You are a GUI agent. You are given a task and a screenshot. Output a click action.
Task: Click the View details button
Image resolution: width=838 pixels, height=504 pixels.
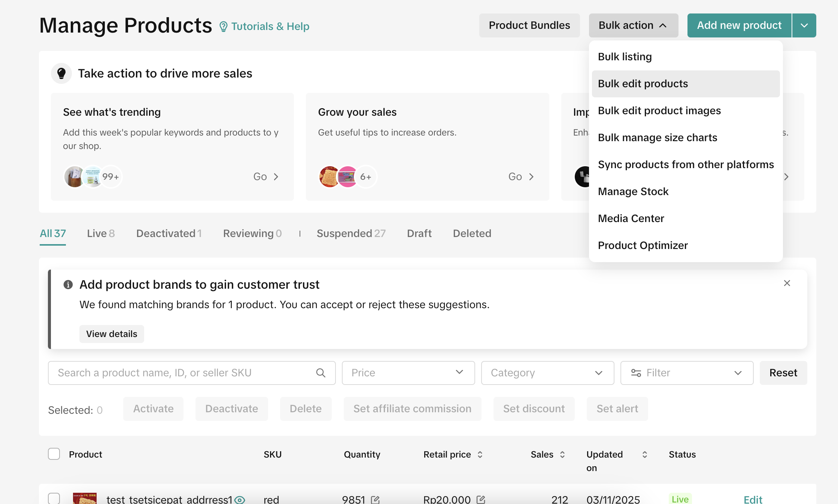click(x=112, y=334)
